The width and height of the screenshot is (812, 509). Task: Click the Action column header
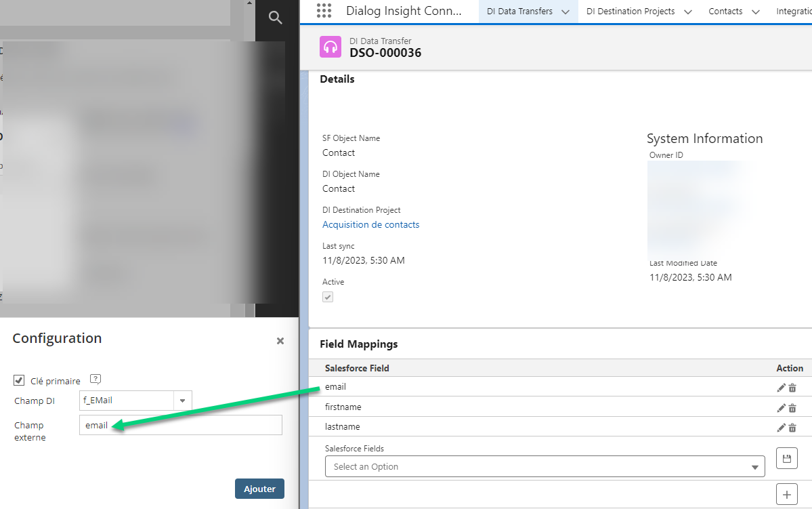(x=790, y=368)
